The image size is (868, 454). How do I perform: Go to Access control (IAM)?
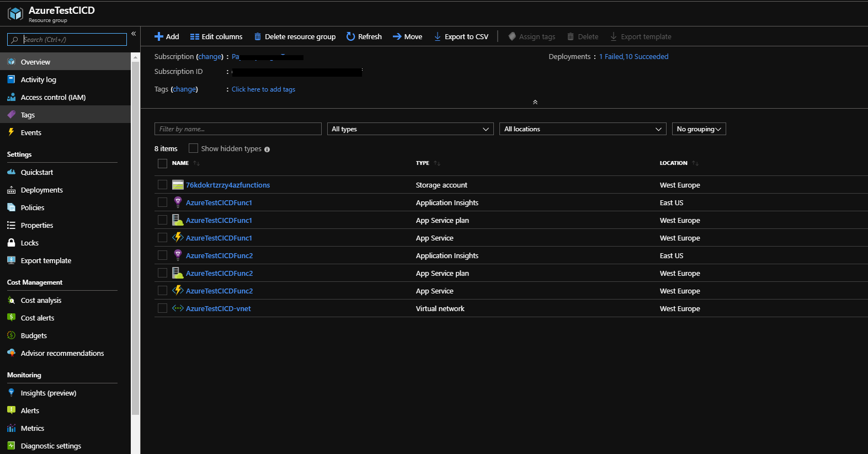pos(65,97)
